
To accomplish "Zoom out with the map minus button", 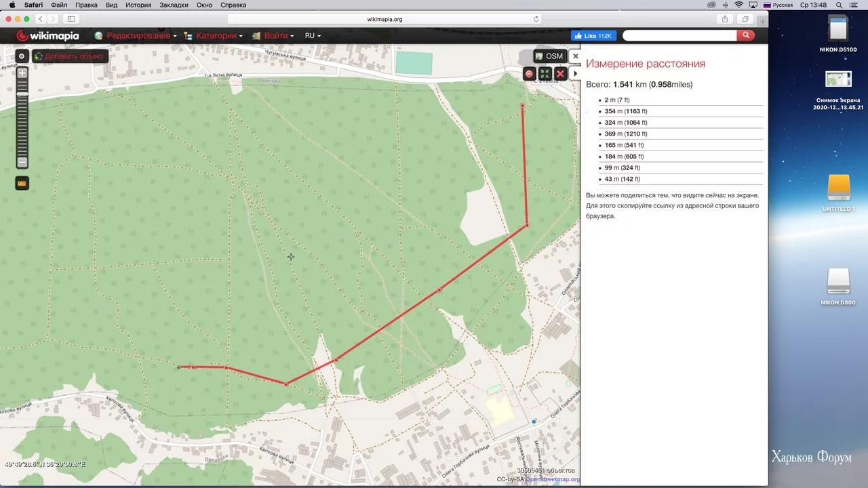I will (x=22, y=162).
